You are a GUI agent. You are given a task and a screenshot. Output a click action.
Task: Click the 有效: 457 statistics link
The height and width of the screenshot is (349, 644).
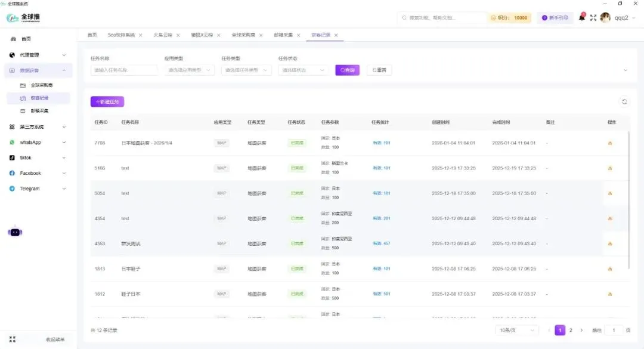click(382, 244)
